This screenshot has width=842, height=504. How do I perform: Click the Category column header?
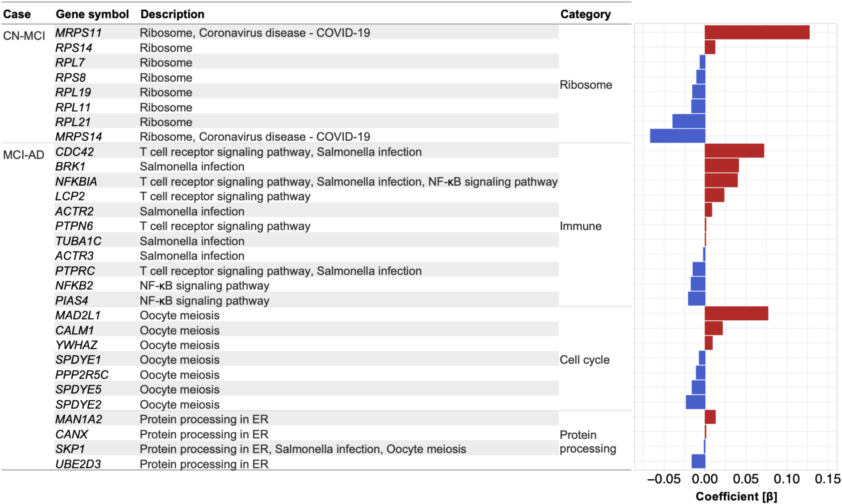tap(585, 14)
